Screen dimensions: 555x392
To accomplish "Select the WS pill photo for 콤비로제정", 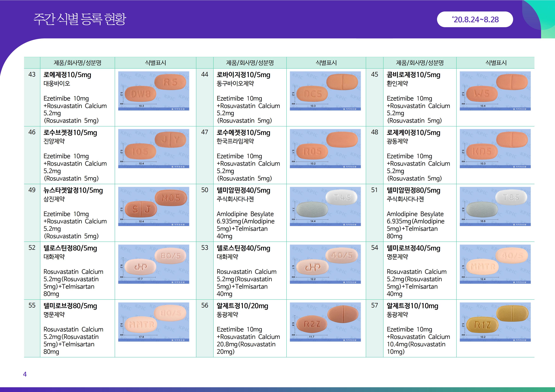I will coord(495,91).
